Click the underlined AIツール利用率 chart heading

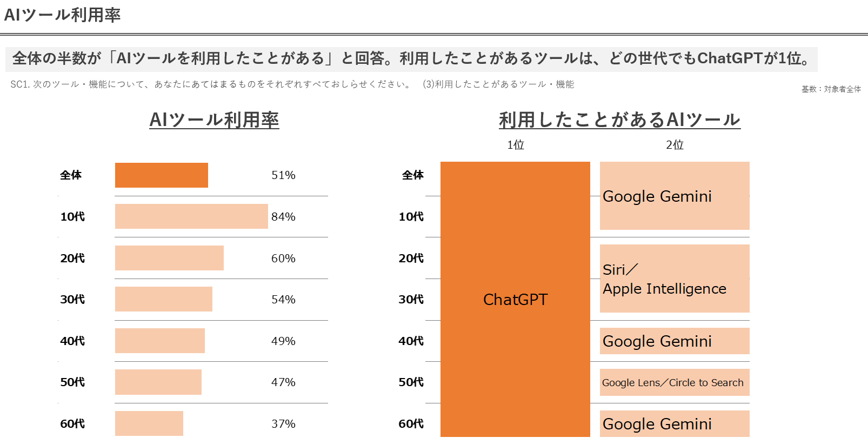click(214, 120)
